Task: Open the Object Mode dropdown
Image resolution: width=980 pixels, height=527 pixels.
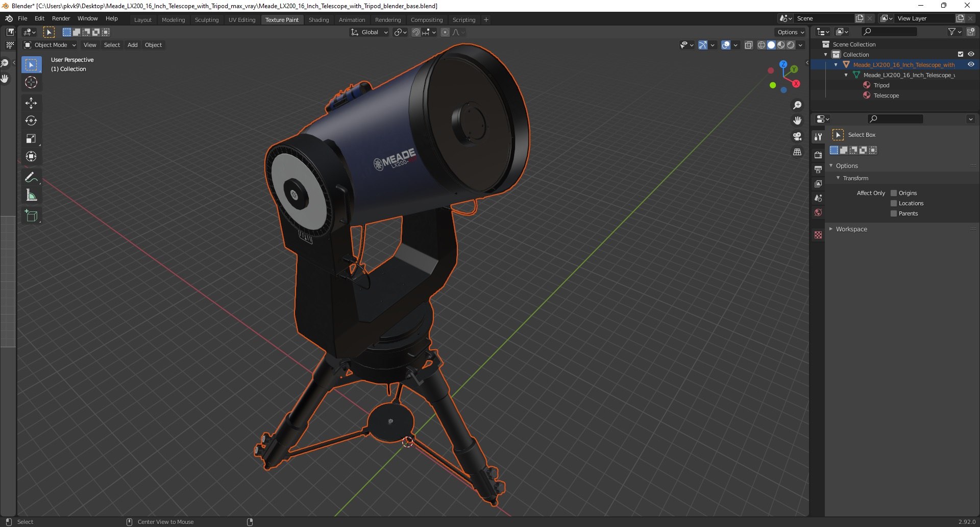Action: click(50, 45)
